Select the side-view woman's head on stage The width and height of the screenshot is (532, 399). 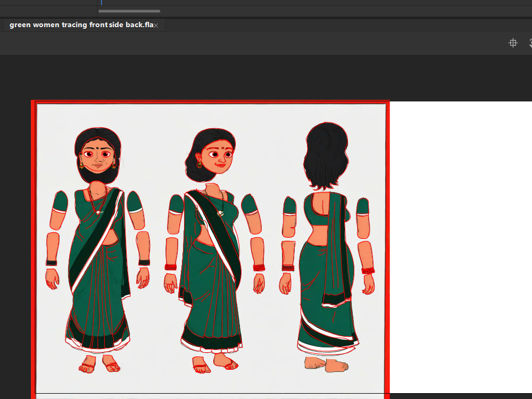pyautogui.click(x=210, y=154)
